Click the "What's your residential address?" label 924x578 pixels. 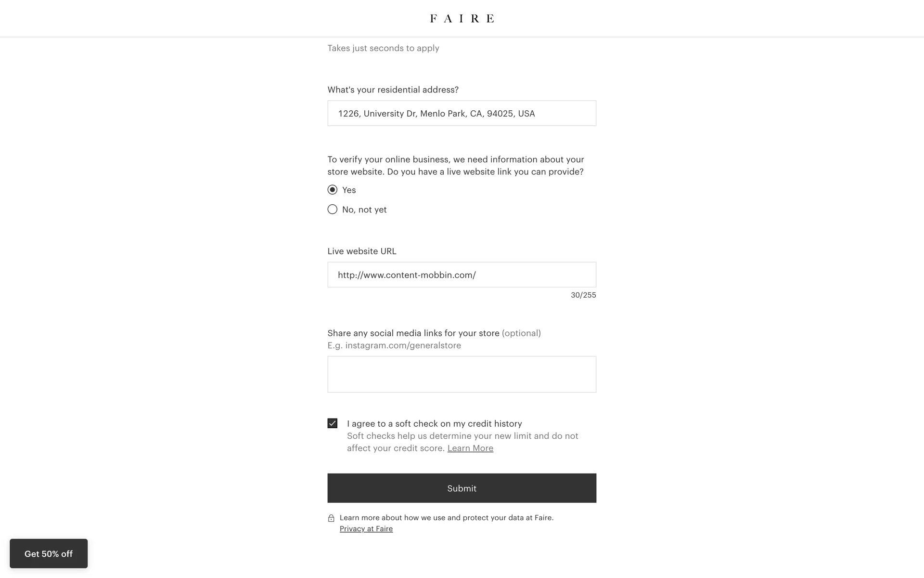(393, 90)
